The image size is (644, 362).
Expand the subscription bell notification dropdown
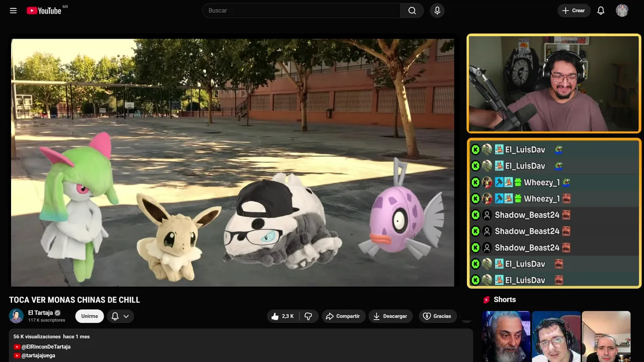tap(120, 316)
